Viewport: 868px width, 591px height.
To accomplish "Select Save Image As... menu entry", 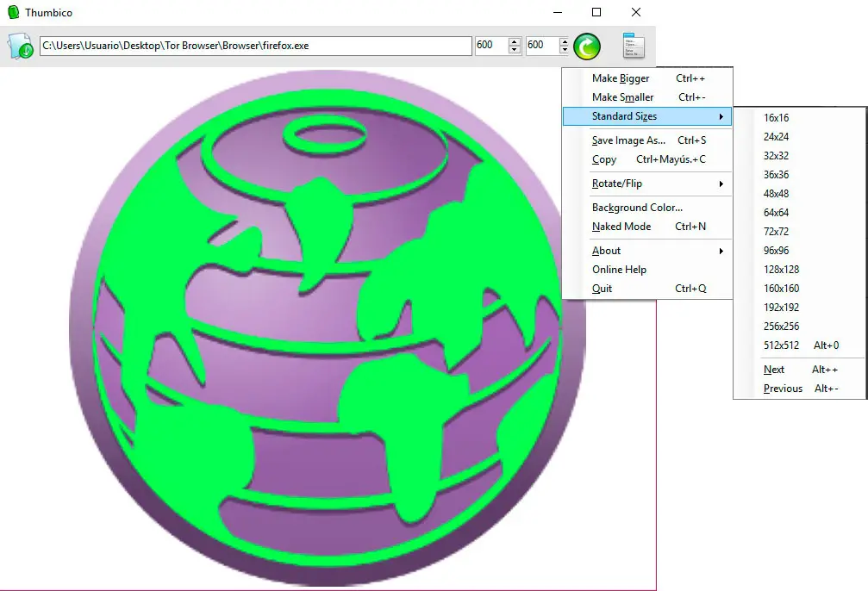I will 647,140.
